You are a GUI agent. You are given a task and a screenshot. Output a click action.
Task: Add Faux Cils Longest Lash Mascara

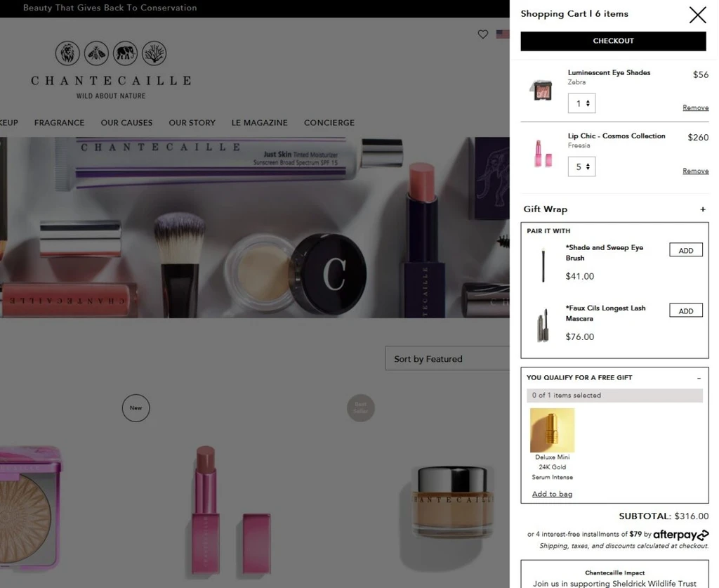coord(685,311)
